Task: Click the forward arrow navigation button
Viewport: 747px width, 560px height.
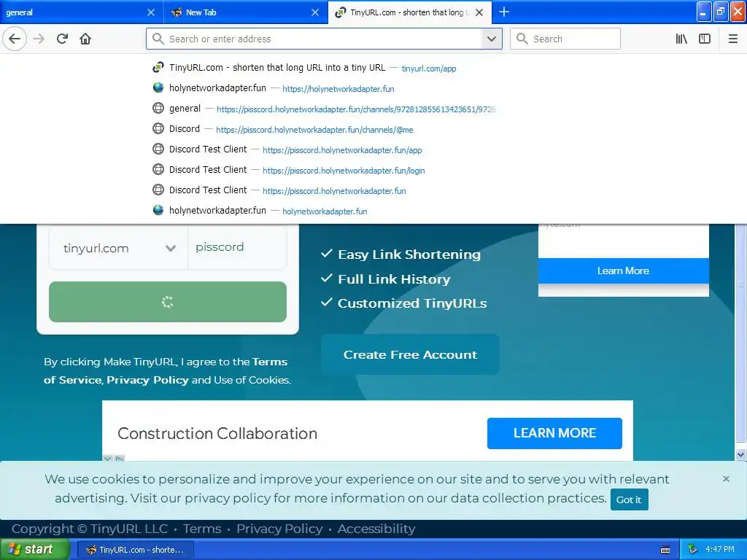Action: (39, 39)
